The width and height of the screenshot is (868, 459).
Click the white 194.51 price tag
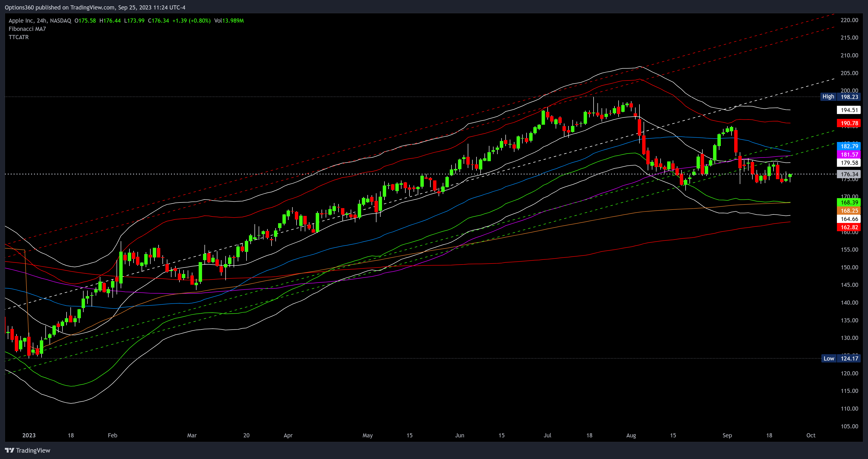coord(849,110)
